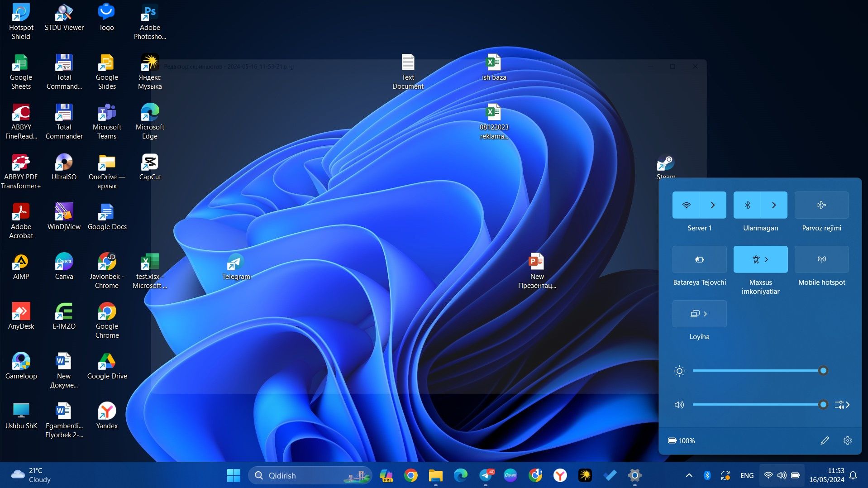Toggle Bluetooth in quick settings
The width and height of the screenshot is (868, 488).
pyautogui.click(x=747, y=205)
